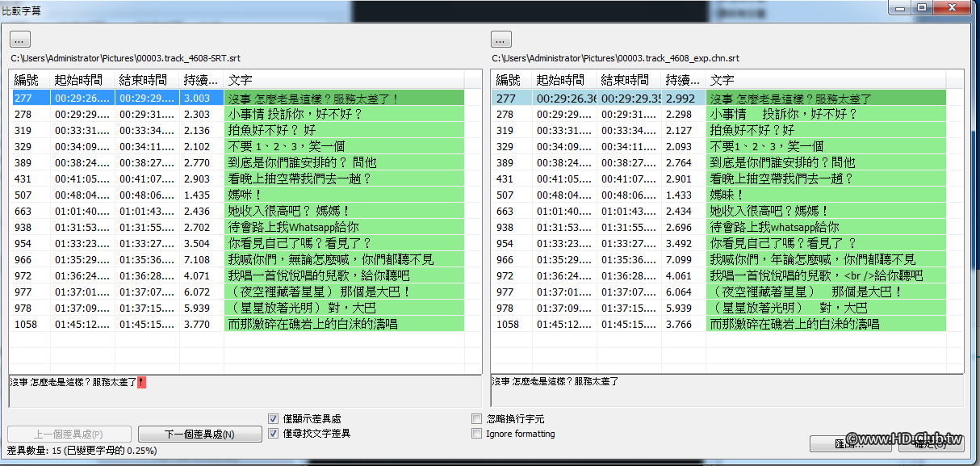
Task: Uncheck 僅顯示差異處 to show all lines
Action: point(273,418)
